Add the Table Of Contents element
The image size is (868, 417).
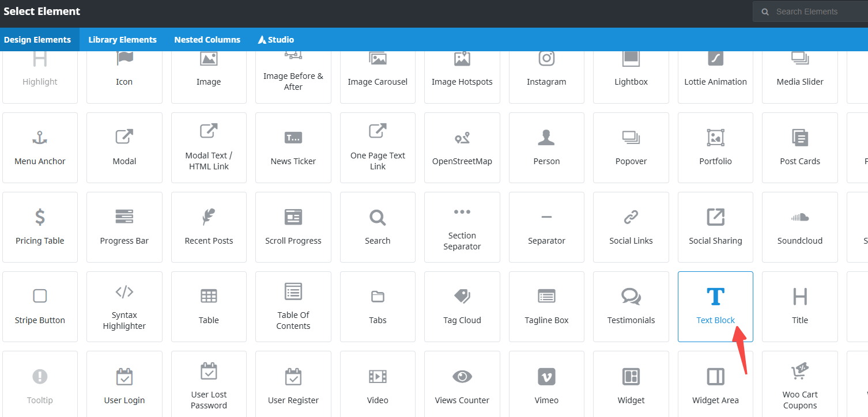pyautogui.click(x=293, y=306)
